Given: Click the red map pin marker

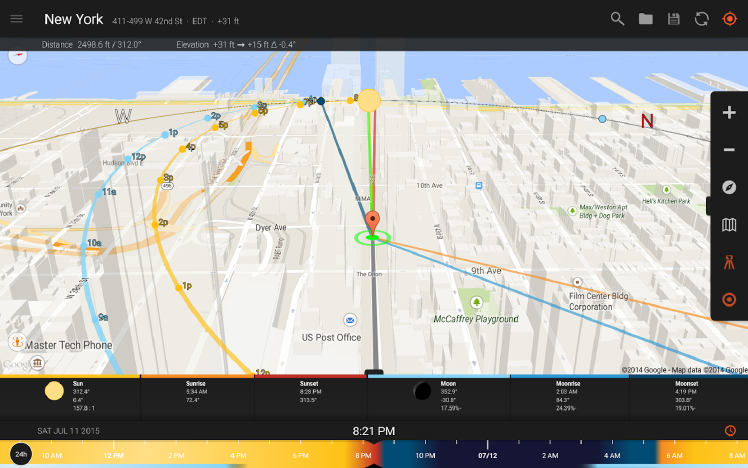Looking at the screenshot, I should point(373,222).
